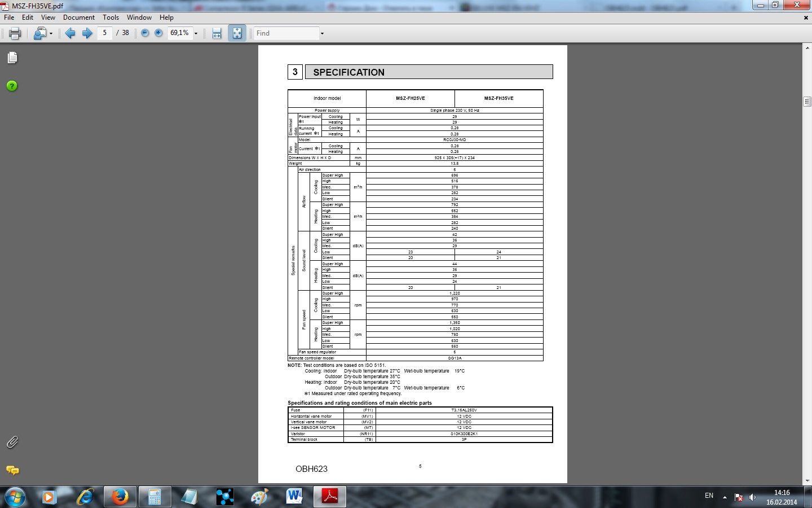Click the vertical scrollbar up arrow
This screenshot has height=508, width=812.
tap(807, 48)
